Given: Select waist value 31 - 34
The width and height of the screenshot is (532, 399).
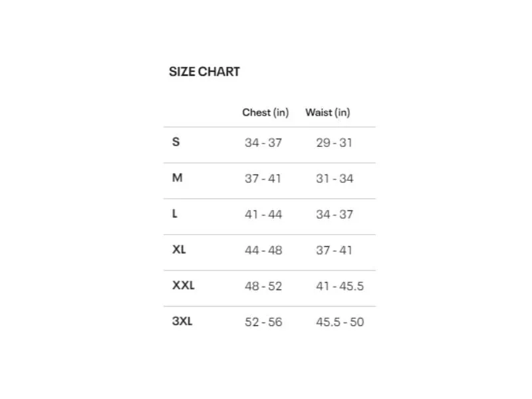Looking at the screenshot, I should 334,179.
